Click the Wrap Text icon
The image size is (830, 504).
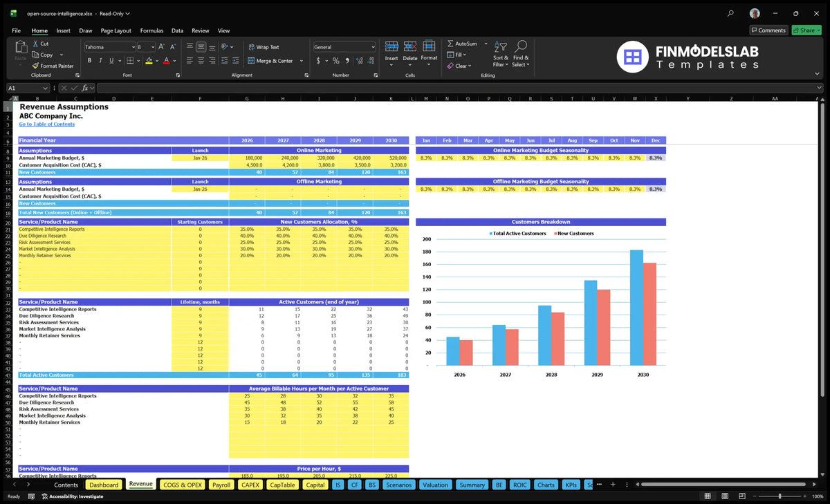click(251, 47)
